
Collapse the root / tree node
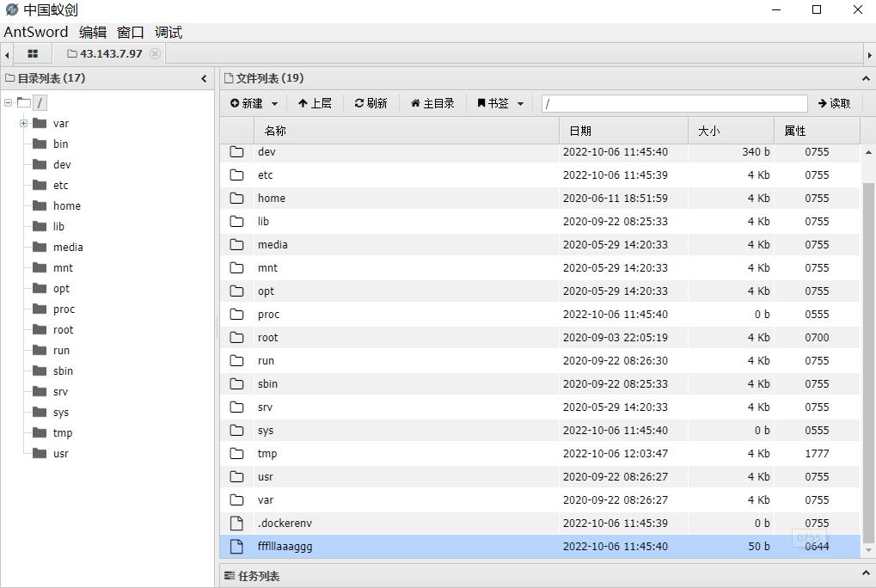pos(9,103)
